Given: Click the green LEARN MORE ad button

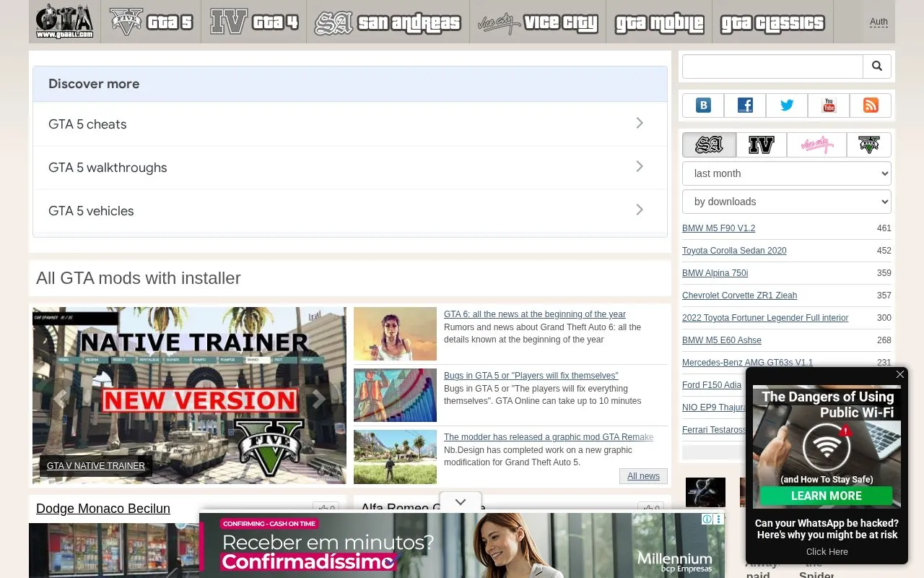Looking at the screenshot, I should (827, 496).
